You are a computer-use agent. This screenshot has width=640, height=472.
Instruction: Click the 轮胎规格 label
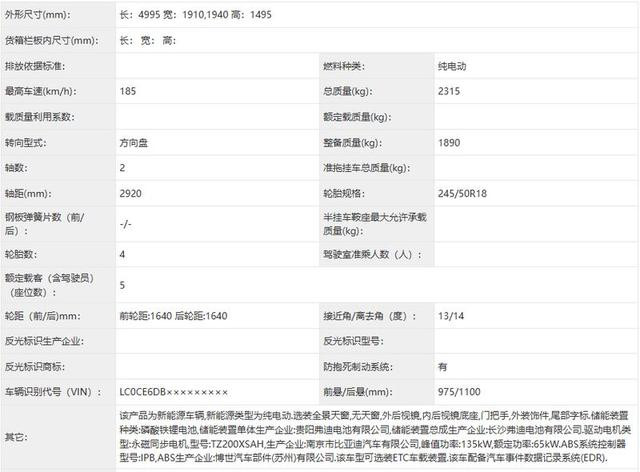point(344,194)
